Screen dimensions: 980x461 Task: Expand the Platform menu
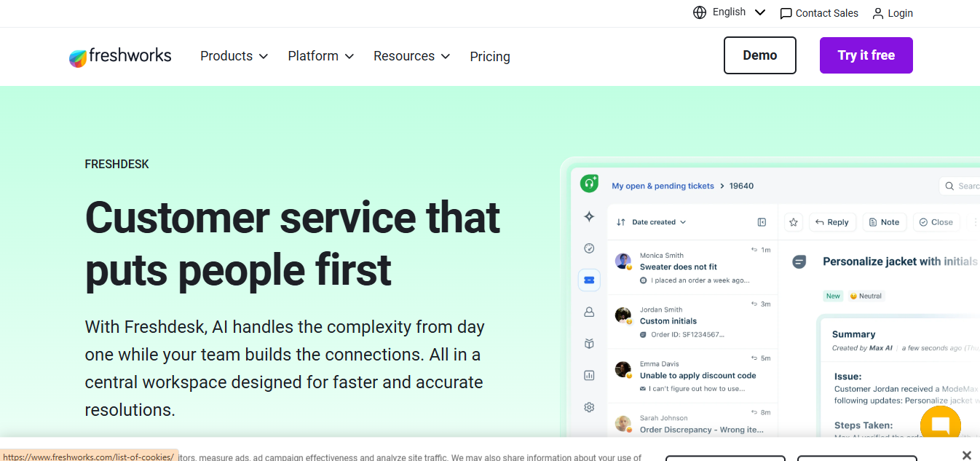pyautogui.click(x=321, y=56)
